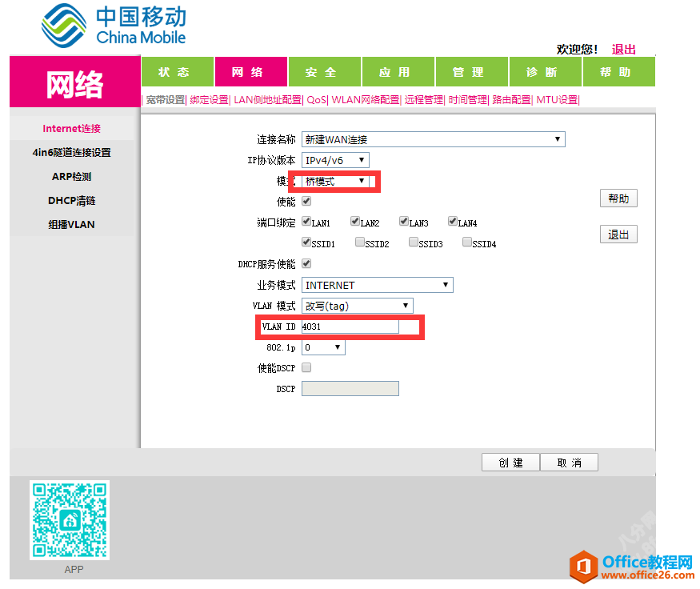Select Internet连接 in the sidebar

tap(71, 128)
